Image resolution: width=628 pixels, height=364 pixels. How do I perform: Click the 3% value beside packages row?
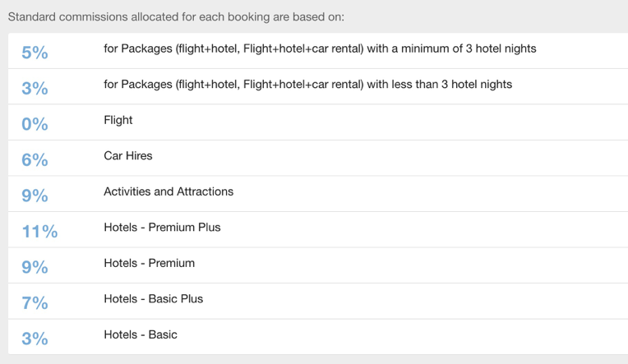point(35,88)
